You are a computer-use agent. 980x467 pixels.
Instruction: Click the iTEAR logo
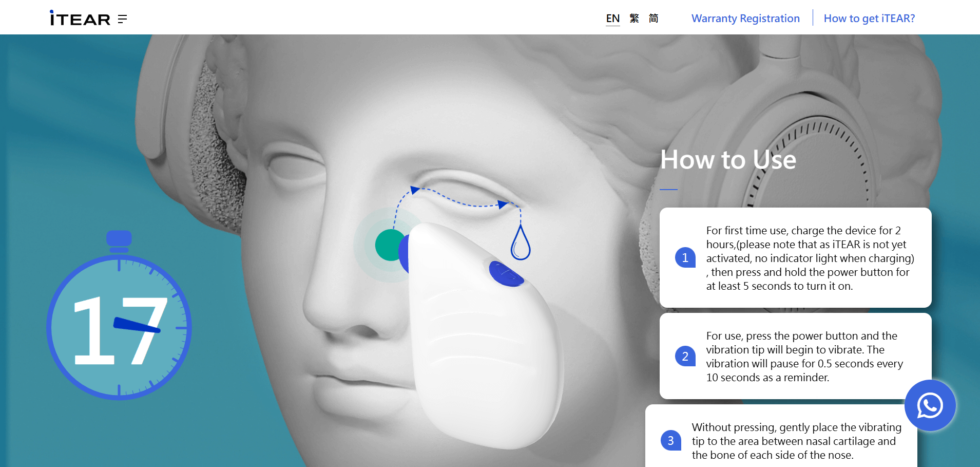click(x=80, y=18)
